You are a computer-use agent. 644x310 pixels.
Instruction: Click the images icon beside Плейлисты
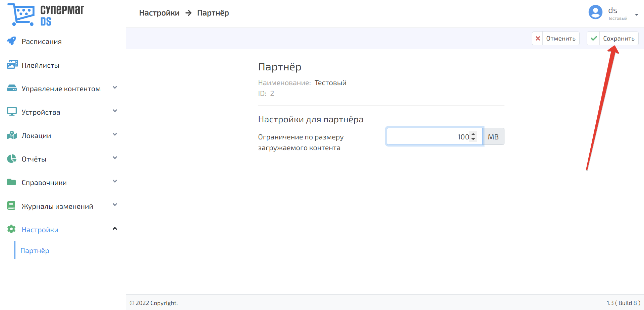point(12,65)
